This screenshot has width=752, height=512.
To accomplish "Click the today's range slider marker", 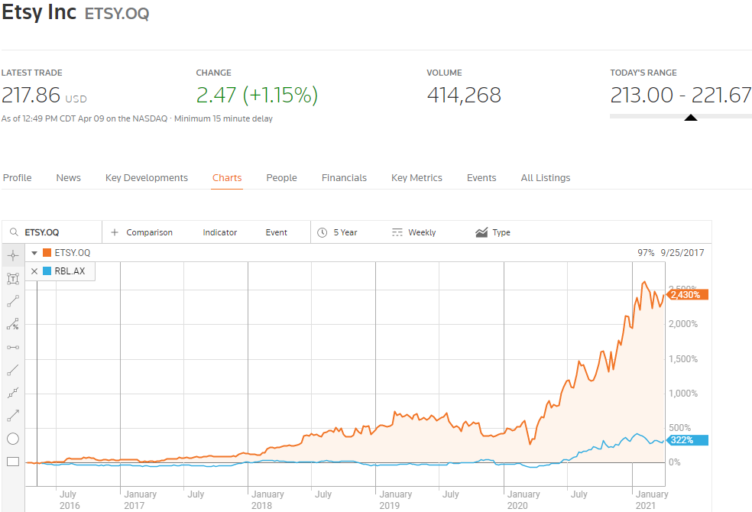I will pos(691,117).
